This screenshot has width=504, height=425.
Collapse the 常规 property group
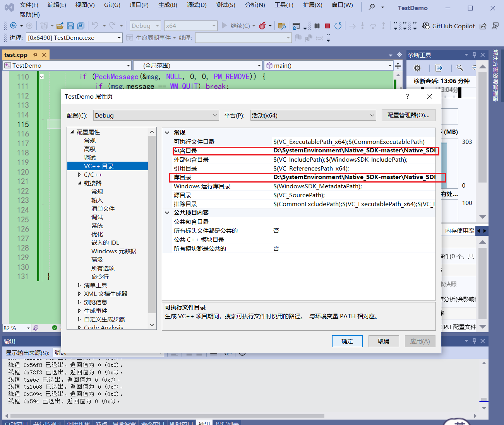167,133
